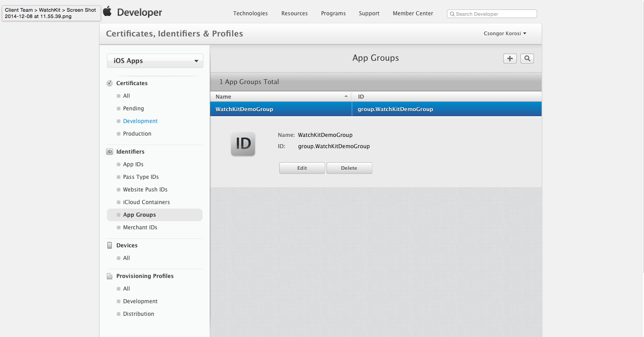
Task: Sort by the Name column header
Action: [x=281, y=96]
